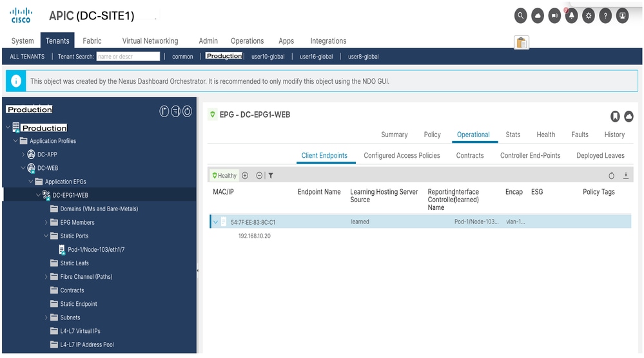Viewport: 644px width, 358px height.
Task: Select Pod-1/Node-103/eth1/7 static port
Action: pos(96,249)
